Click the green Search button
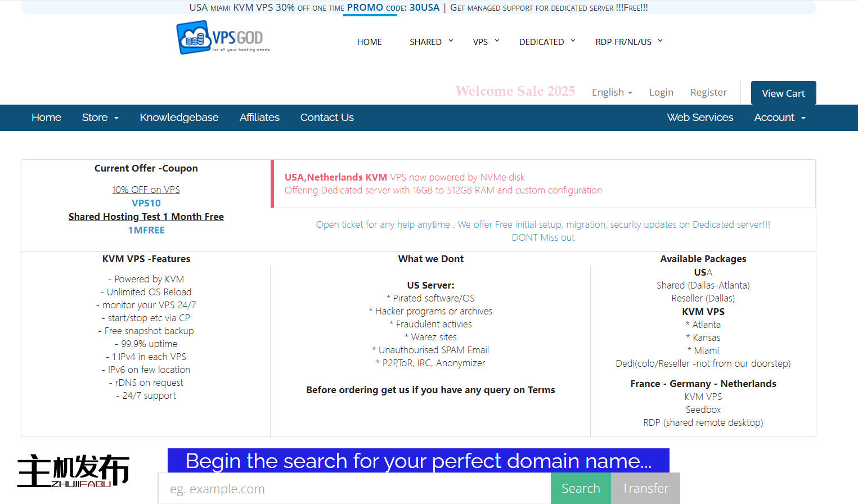858x504 pixels. [x=581, y=488]
